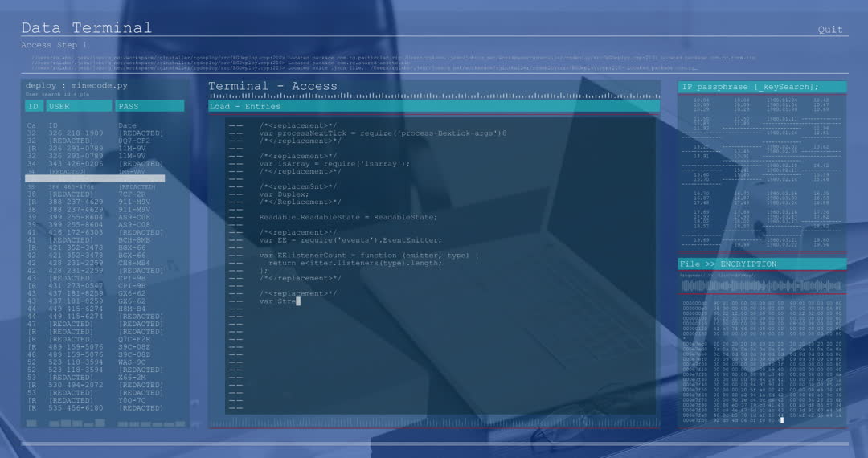Click the user row 416 172-6303
Screen dimensions: 868x458
(x=76, y=232)
